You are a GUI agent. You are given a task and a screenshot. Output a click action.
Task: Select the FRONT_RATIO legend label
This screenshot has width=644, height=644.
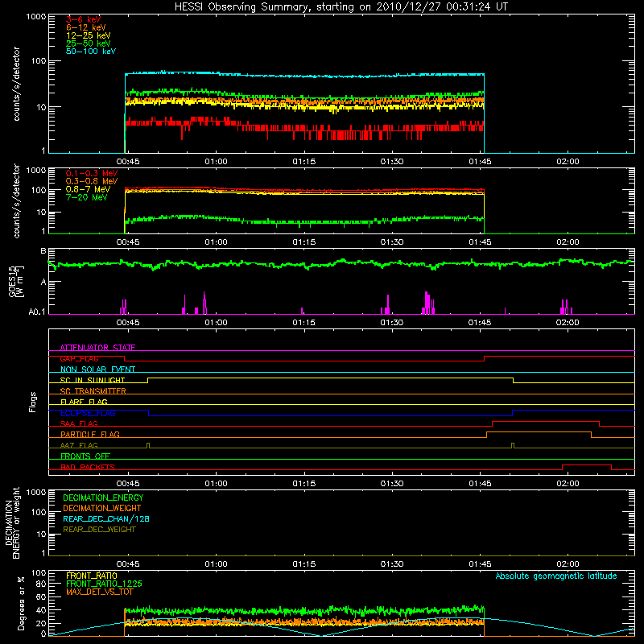tap(92, 576)
